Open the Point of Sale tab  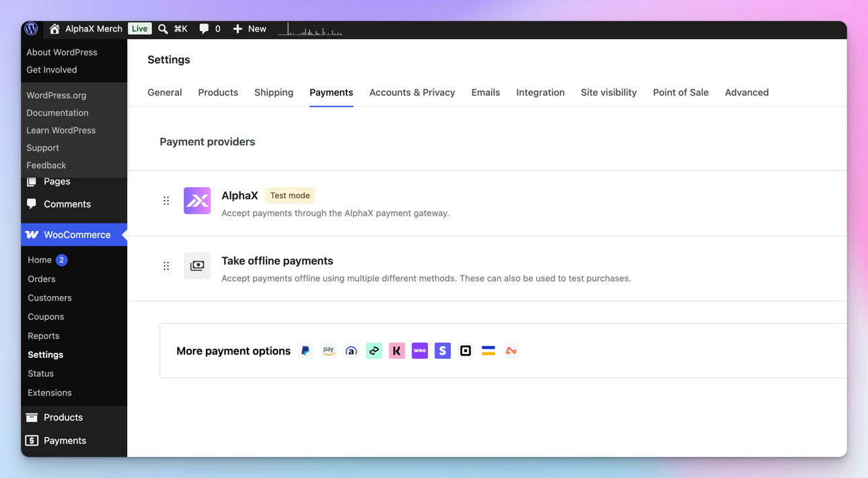click(x=681, y=92)
